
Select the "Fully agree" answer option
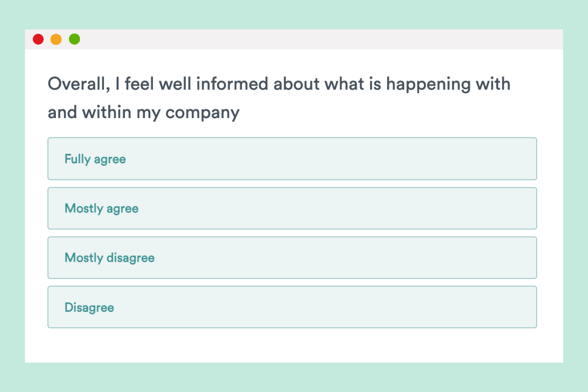(292, 159)
